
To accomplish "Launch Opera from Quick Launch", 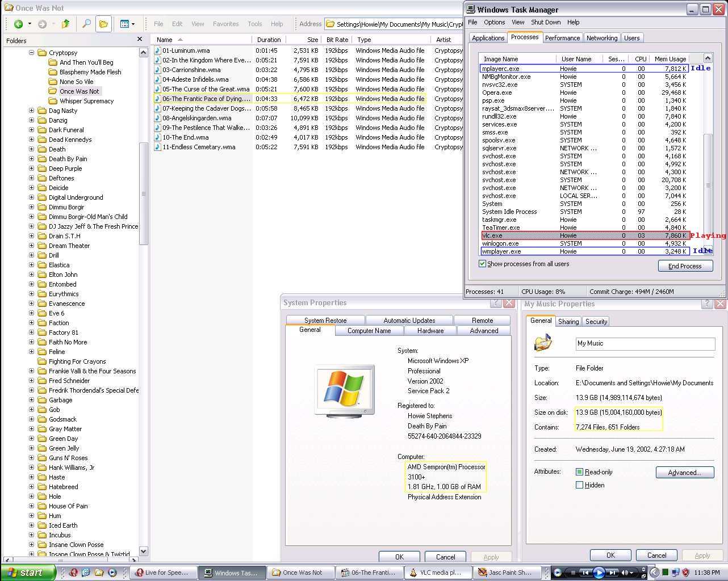I will pos(73,572).
